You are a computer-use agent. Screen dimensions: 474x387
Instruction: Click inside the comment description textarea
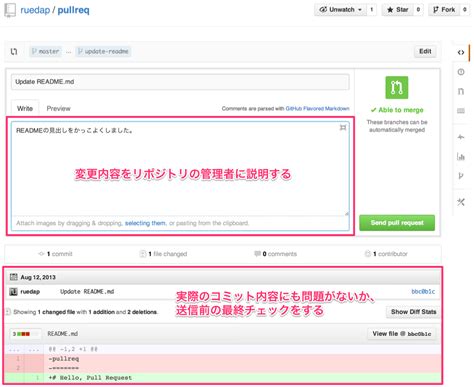[180, 169]
